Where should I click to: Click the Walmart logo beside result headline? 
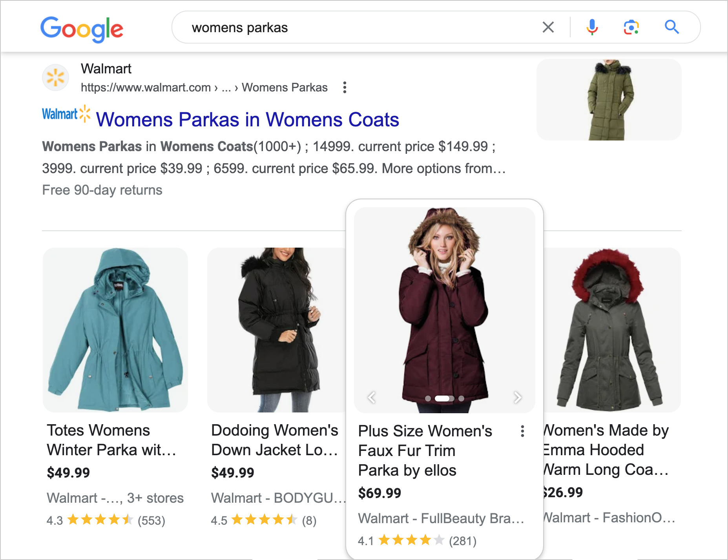(66, 114)
